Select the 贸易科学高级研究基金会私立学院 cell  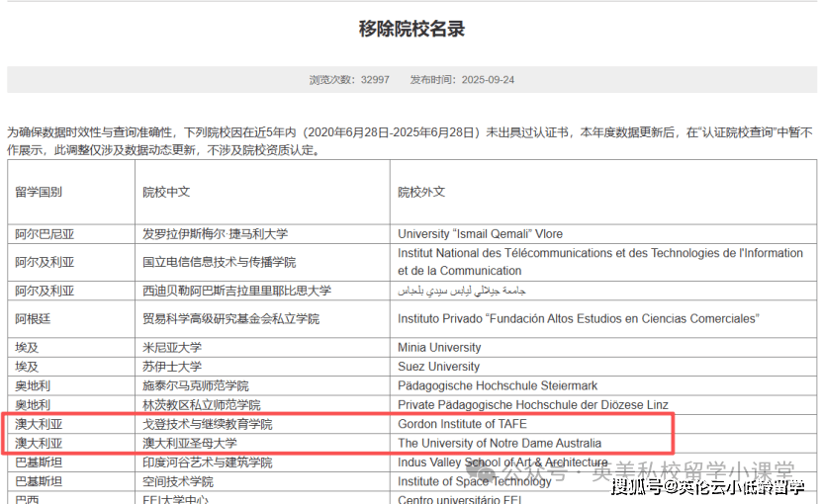(x=231, y=319)
